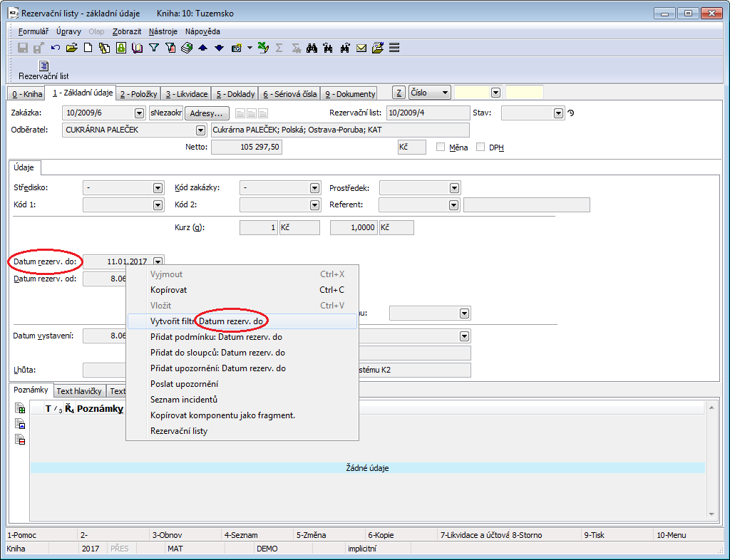Open the Středisko dropdown

point(158,188)
